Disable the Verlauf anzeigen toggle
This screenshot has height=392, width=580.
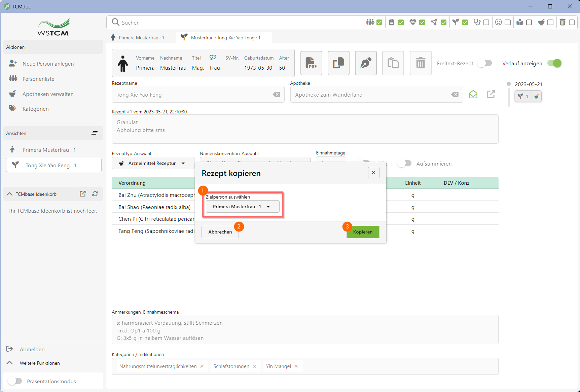click(554, 63)
